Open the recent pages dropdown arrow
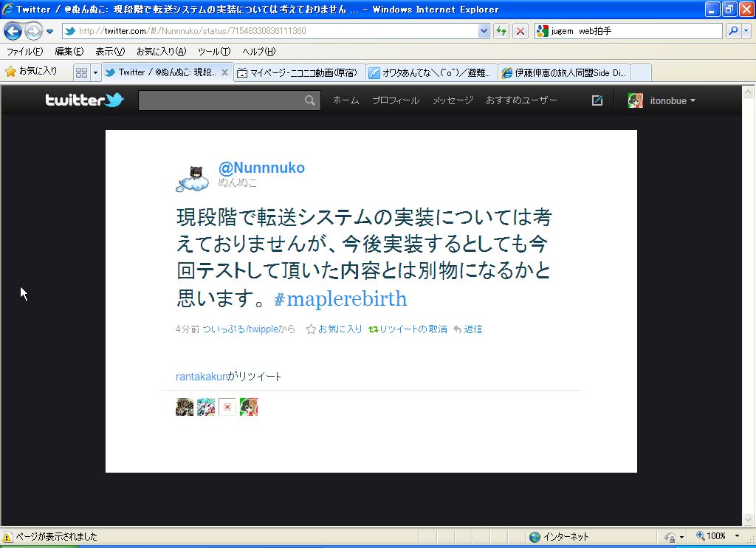The width and height of the screenshot is (756, 548). click(49, 32)
